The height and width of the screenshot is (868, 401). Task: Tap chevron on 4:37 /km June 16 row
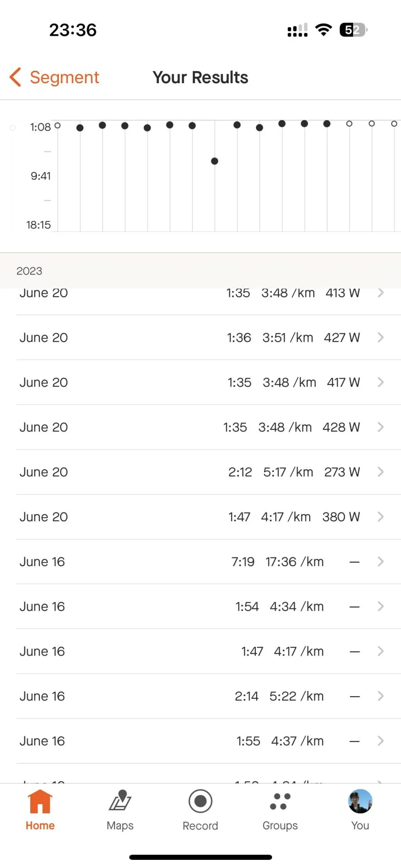point(381,741)
